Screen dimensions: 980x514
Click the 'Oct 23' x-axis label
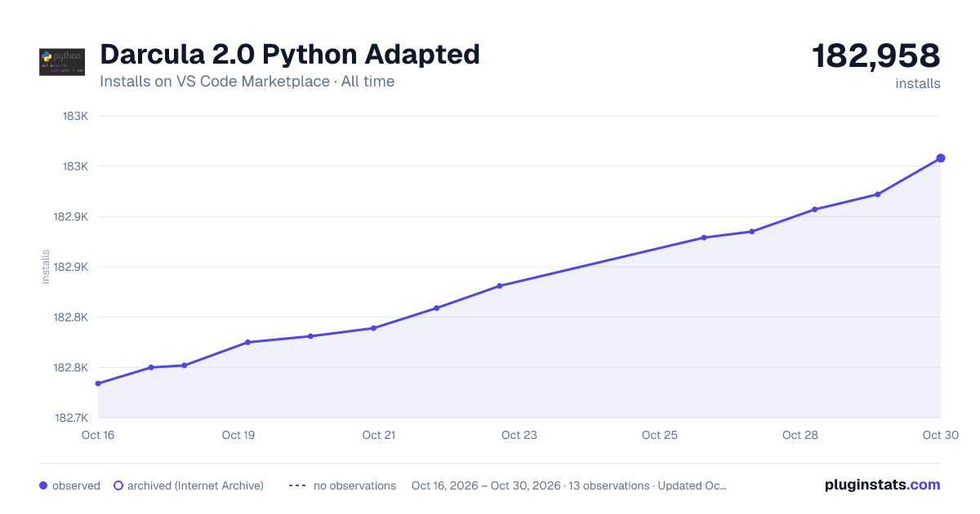tap(519, 435)
